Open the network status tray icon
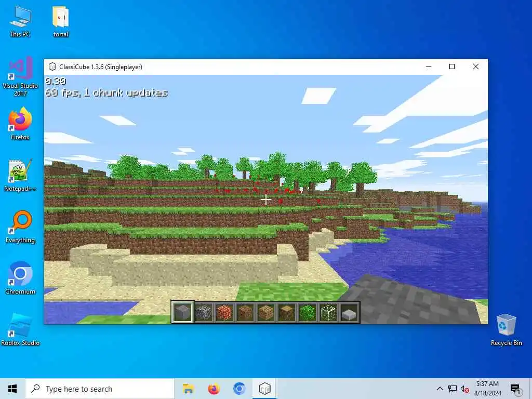532x399 pixels. pos(453,389)
